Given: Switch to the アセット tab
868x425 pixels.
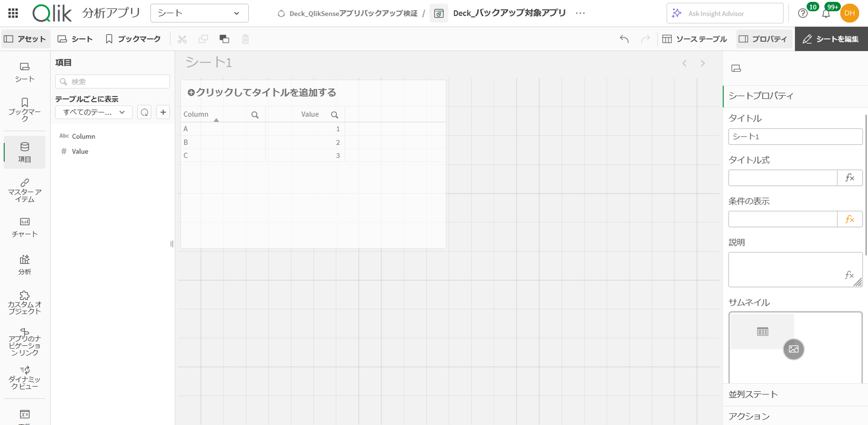Looking at the screenshot, I should pos(26,39).
